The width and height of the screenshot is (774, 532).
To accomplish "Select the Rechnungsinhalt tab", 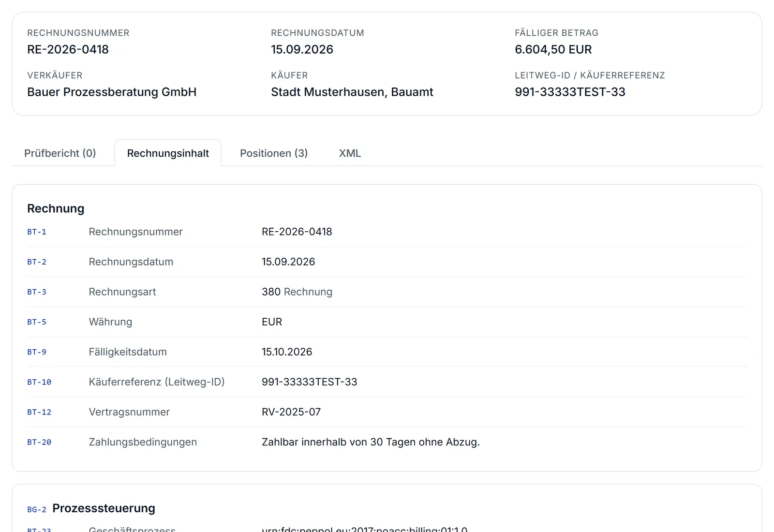I will 168,153.
